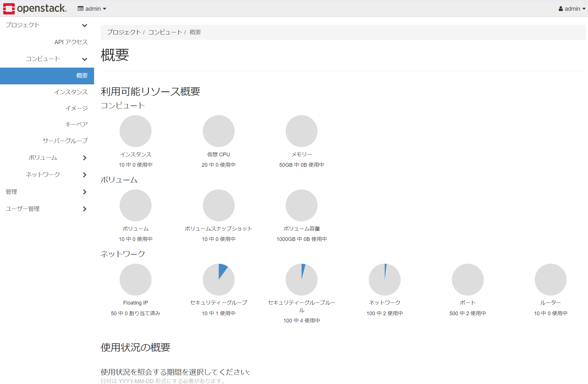588x384 pixels.
Task: Select インスタンス in the sidebar
Action: [71, 92]
